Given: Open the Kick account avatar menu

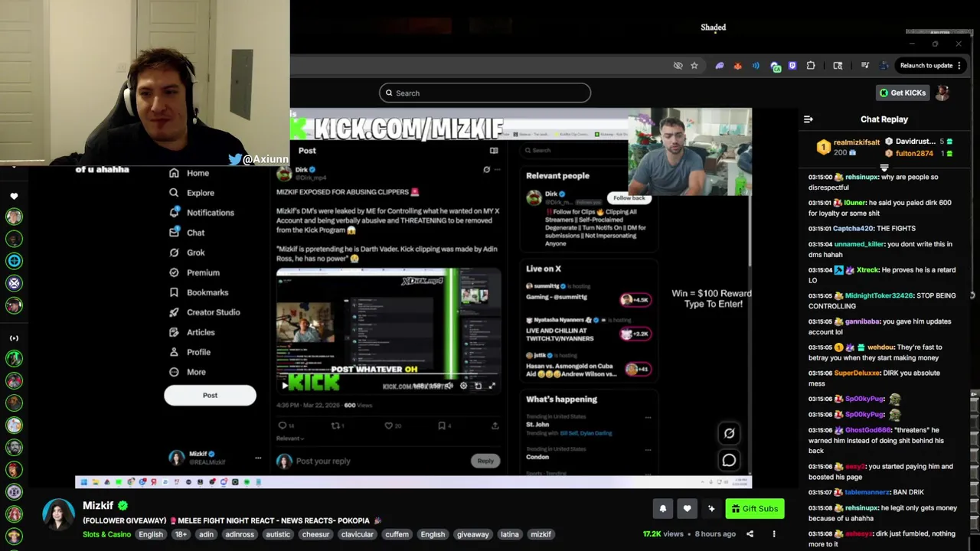Looking at the screenshot, I should [942, 93].
